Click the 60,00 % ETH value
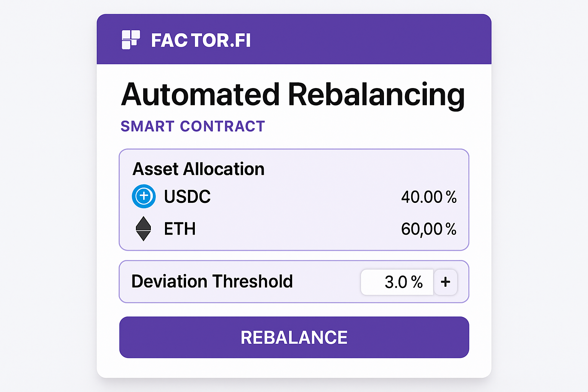This screenshot has height=392, width=588. click(x=428, y=229)
